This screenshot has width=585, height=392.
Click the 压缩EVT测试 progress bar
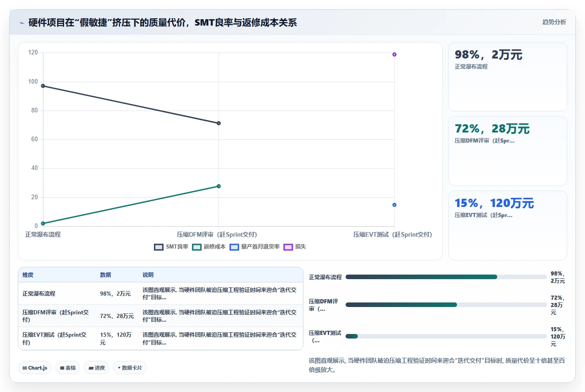[x=446, y=336]
